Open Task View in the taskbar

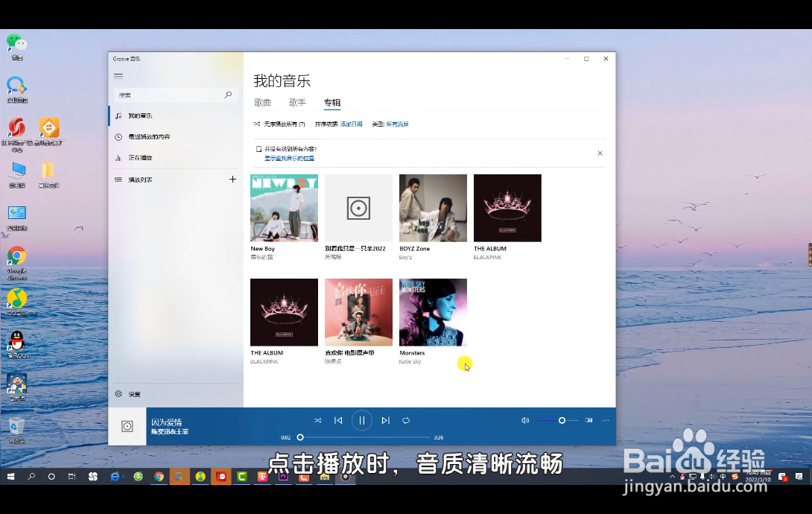(x=72, y=477)
